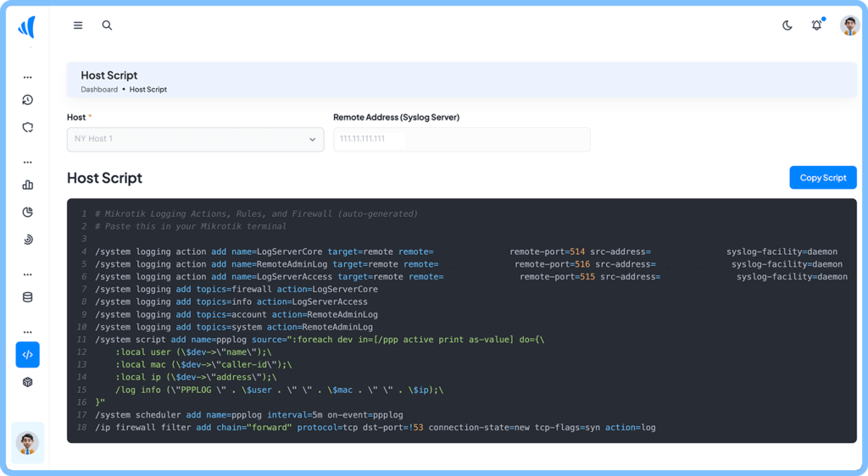Viewport: 868px width, 476px height.
Task: Open the database icon in sidebar
Action: (x=27, y=297)
